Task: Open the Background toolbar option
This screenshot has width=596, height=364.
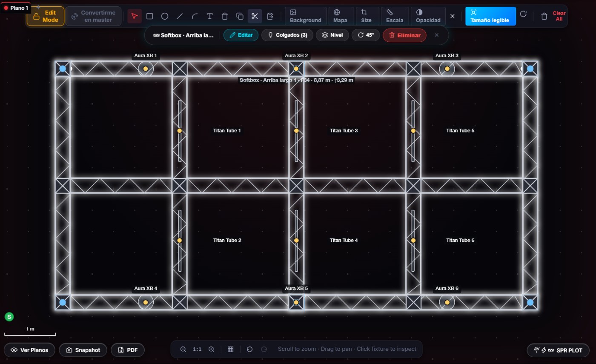Action: (305, 16)
